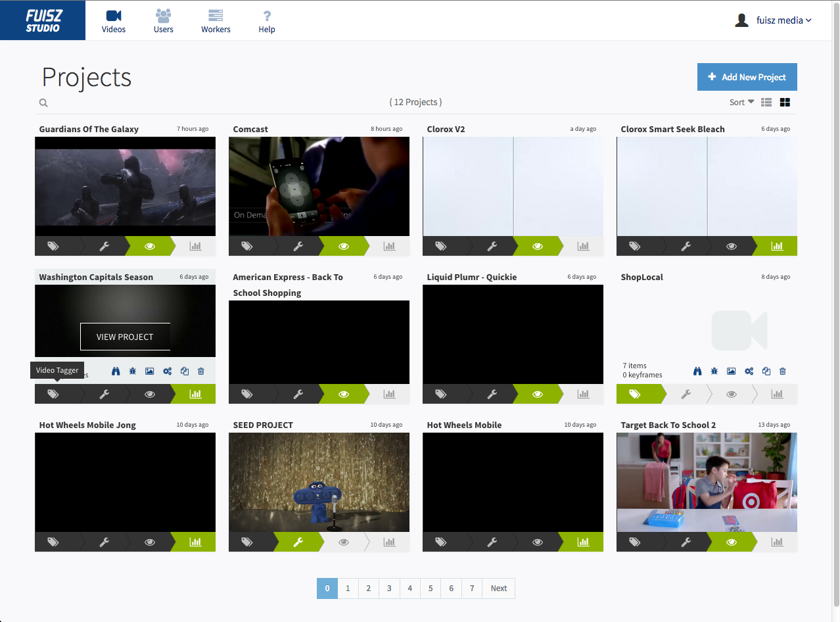This screenshot has height=622, width=840.
Task: Select the wrench tool on the SEED PROJECT card
Action: tap(299, 542)
